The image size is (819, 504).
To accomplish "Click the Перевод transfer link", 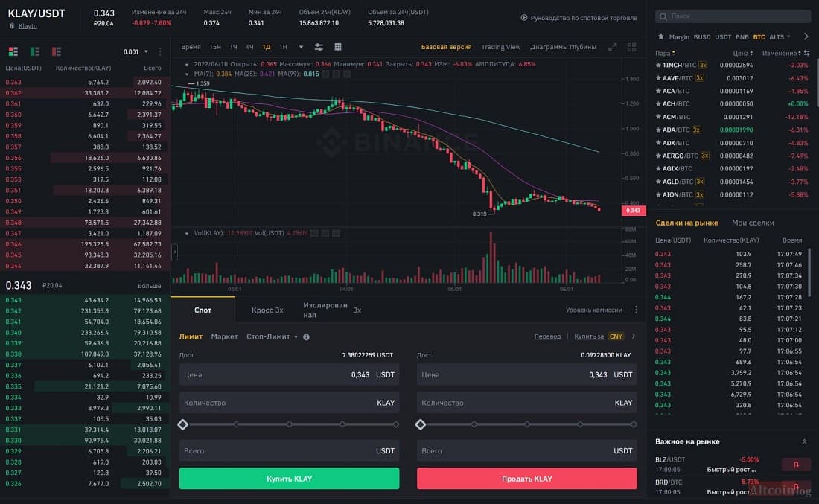I will pos(547,336).
